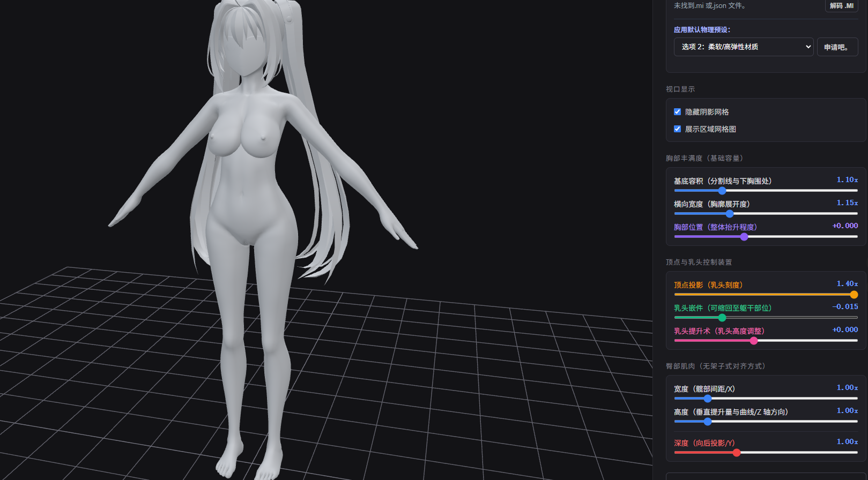Click the 1.00x value for 宽度（髋部间距/X）
Image resolution: width=868 pixels, height=480 pixels.
tap(847, 388)
